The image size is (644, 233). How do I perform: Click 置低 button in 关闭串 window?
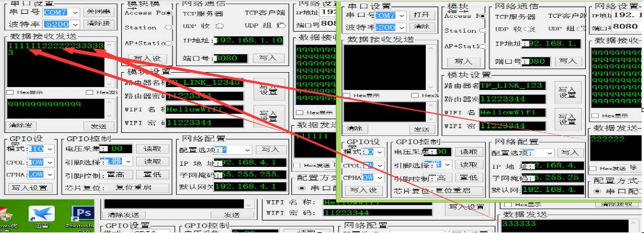click(152, 175)
